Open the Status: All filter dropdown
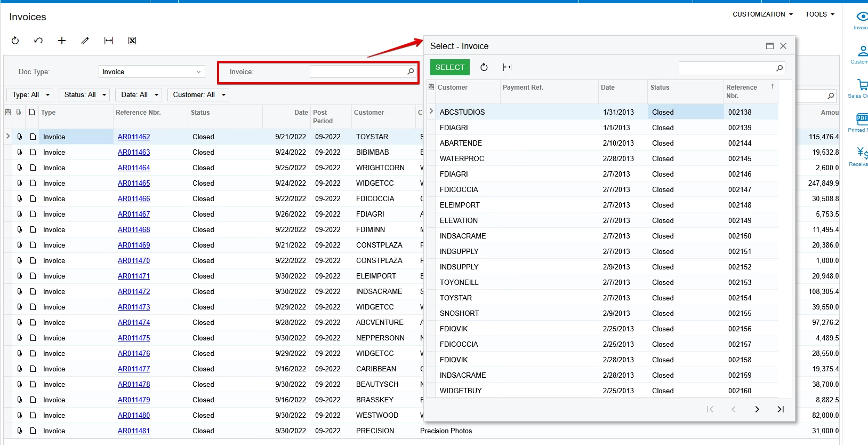The height and width of the screenshot is (445, 868). (84, 95)
